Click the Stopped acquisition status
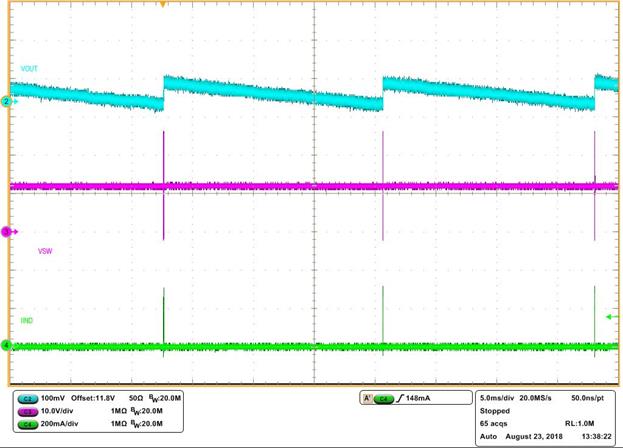The image size is (623, 448). (495, 410)
